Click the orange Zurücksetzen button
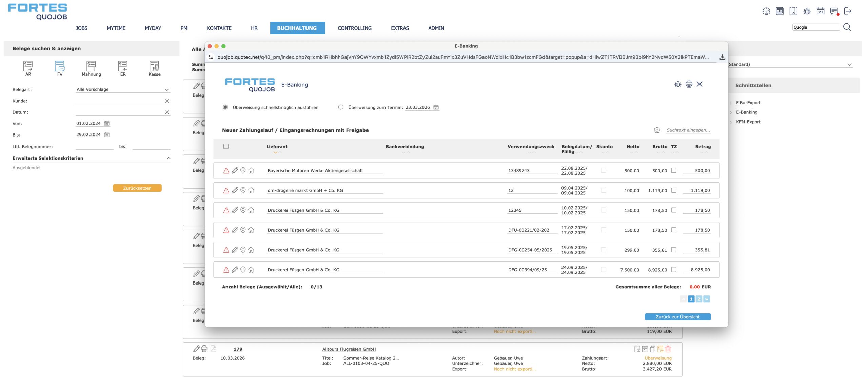868x377 pixels. [x=137, y=188]
